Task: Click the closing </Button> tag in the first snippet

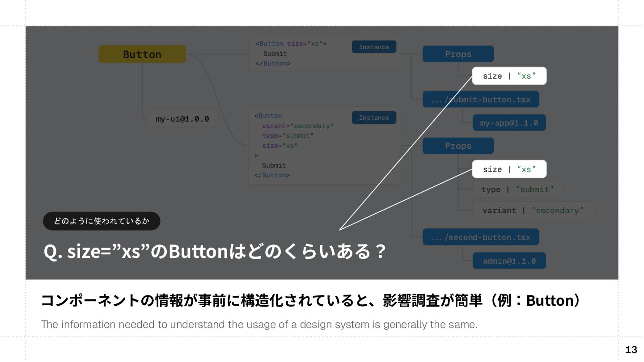Action: coord(273,63)
